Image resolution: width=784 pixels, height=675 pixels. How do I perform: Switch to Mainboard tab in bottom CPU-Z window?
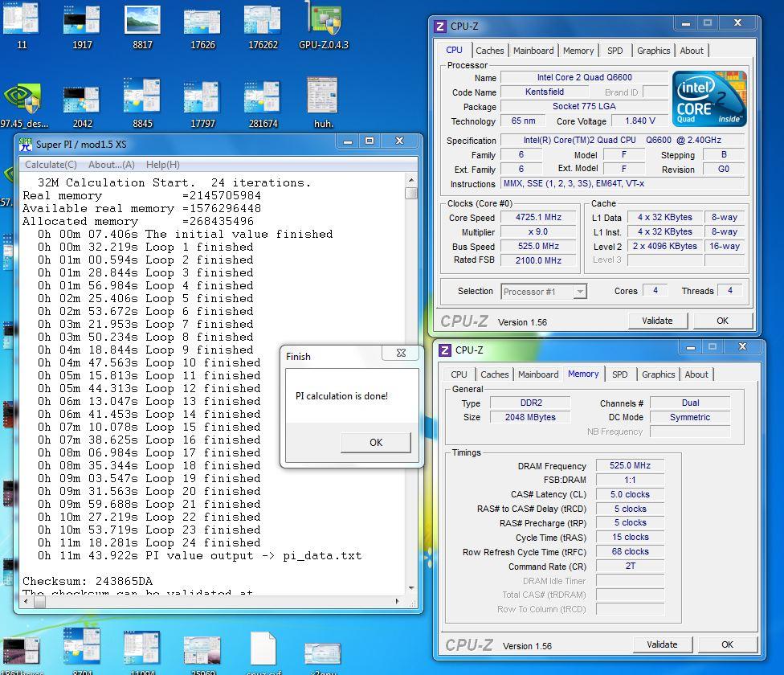tap(538, 374)
